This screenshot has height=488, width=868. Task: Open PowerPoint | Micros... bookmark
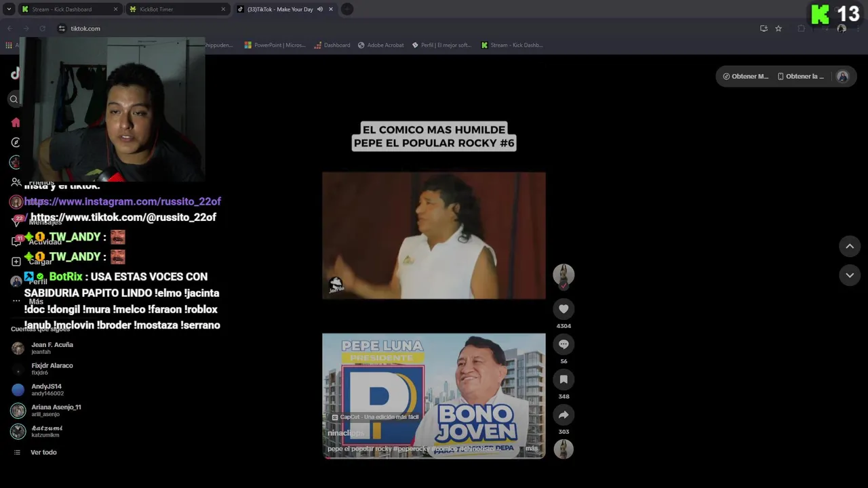coord(275,45)
